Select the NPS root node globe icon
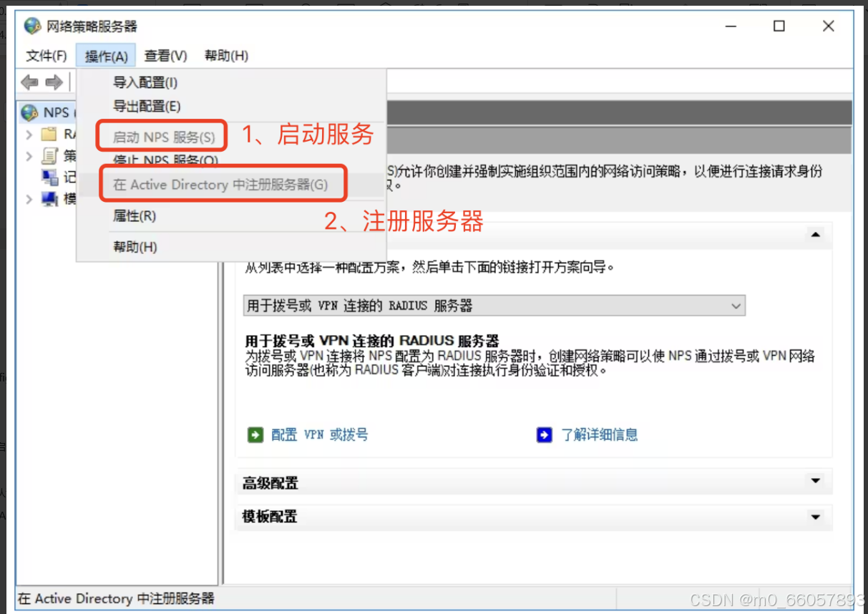 click(29, 112)
